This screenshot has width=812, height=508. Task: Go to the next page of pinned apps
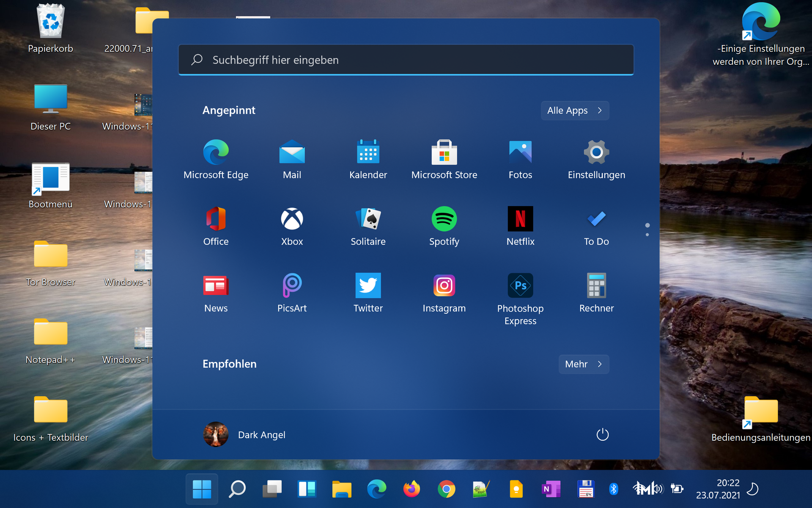(647, 235)
